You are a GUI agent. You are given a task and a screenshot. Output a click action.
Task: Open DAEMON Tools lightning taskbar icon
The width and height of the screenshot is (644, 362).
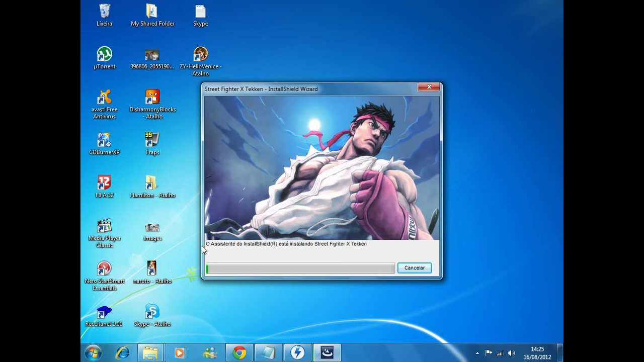pyautogui.click(x=297, y=353)
